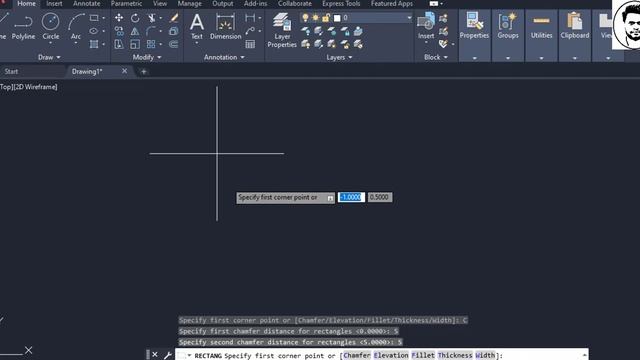Click the Linear dimension icon
The image size is (640, 360).
[x=249, y=18]
